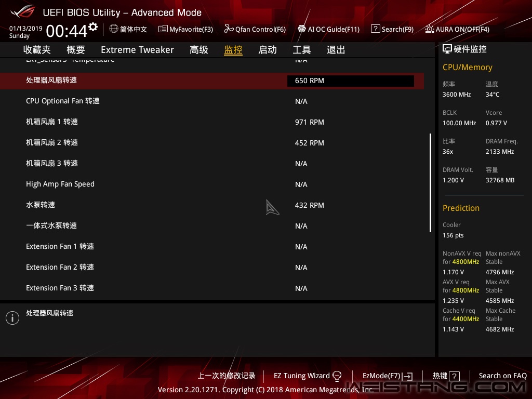Select 机箱风扇 2 转速 row
Viewport: 532px width, 399px height.
pyautogui.click(x=212, y=142)
